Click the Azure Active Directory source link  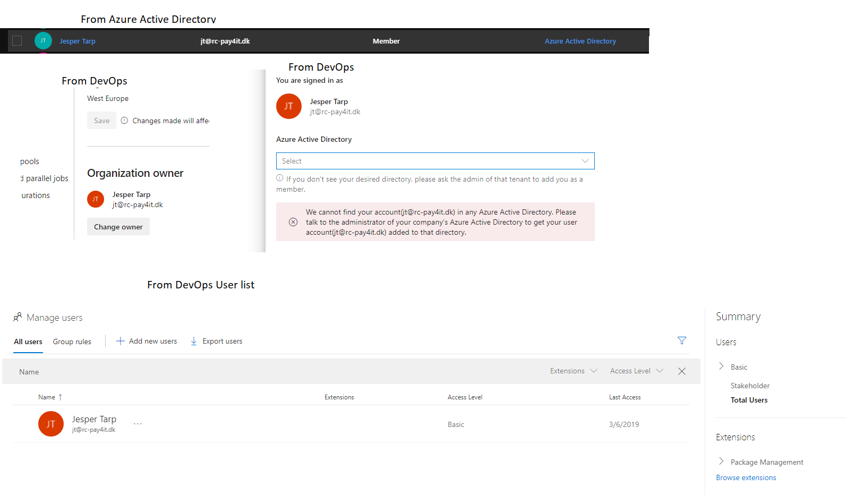pyautogui.click(x=580, y=41)
